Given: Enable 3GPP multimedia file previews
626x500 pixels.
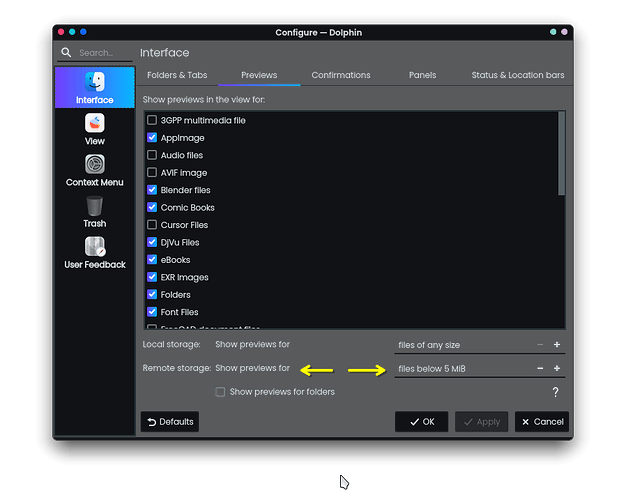Looking at the screenshot, I should [152, 120].
